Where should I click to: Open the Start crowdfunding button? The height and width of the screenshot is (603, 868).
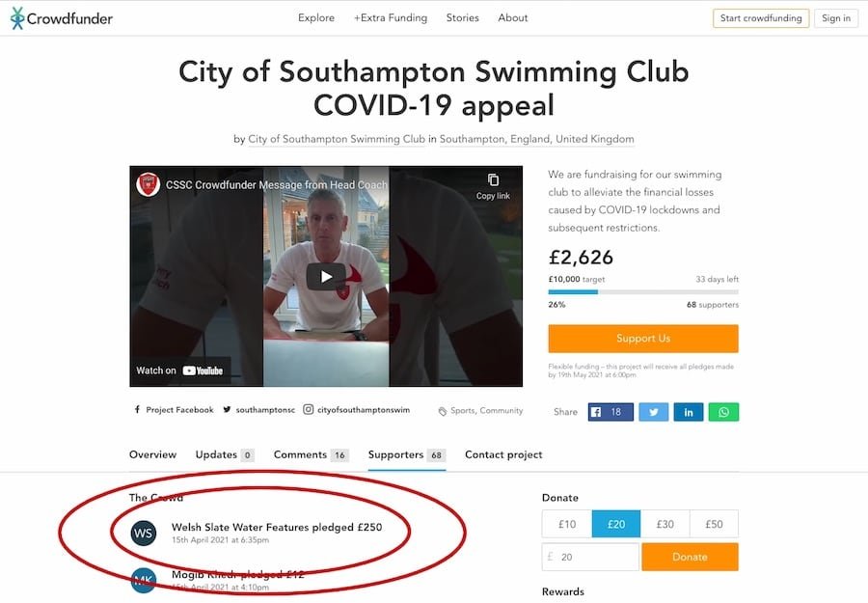(x=761, y=18)
